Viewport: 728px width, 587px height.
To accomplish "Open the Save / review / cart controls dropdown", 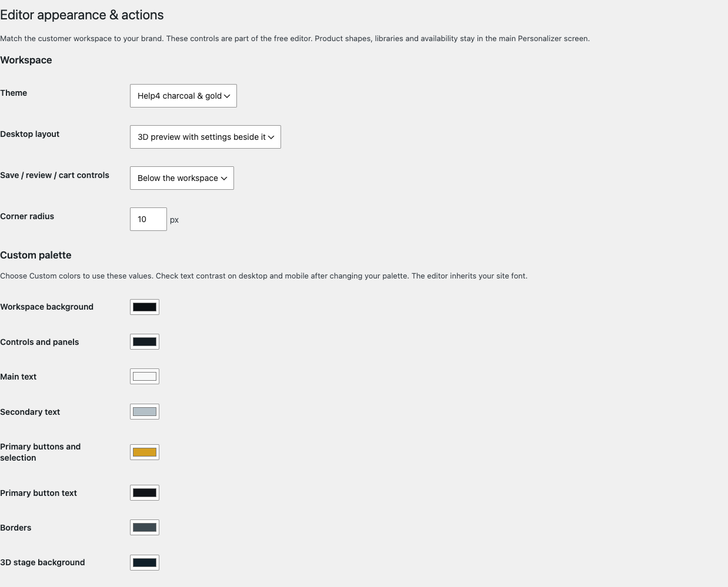I will click(x=182, y=178).
